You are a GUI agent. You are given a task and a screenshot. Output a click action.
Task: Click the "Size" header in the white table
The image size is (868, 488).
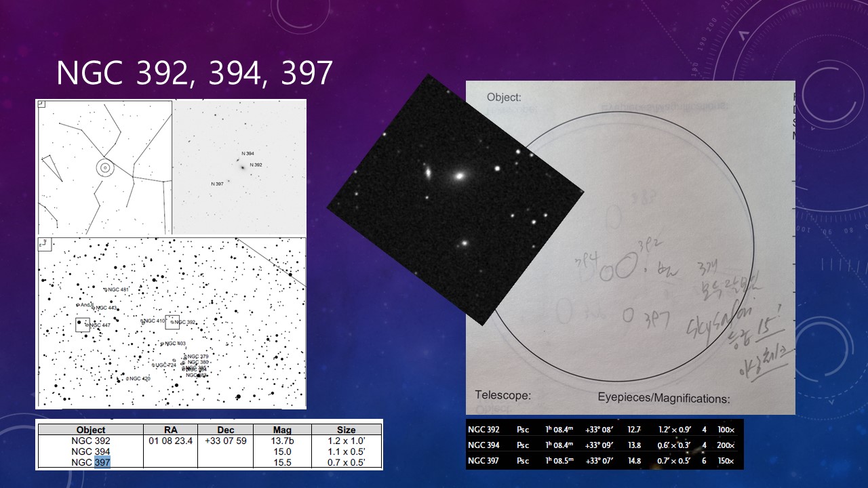(347, 430)
